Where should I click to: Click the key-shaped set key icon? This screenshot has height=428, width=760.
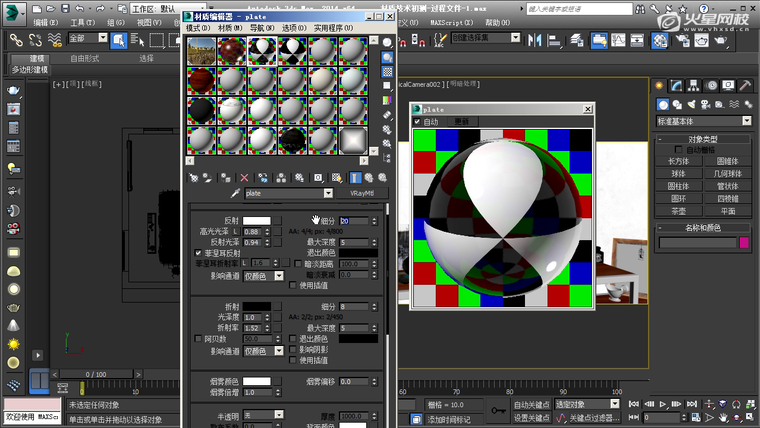click(498, 410)
